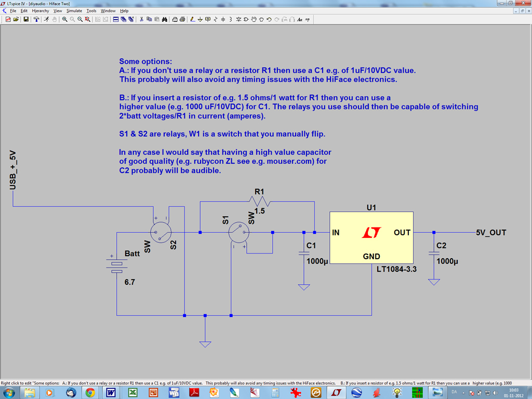532x399 pixels.
Task: Open the Help menu
Action: [124, 11]
